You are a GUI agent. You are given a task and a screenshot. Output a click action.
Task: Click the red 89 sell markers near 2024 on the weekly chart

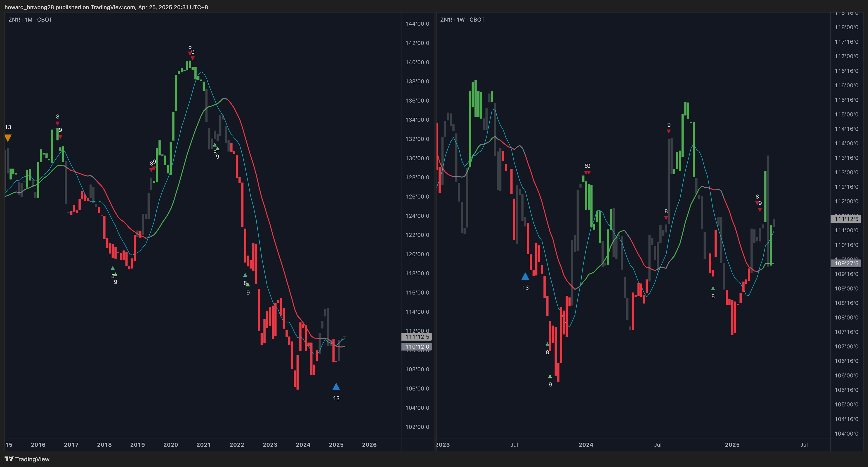(587, 172)
